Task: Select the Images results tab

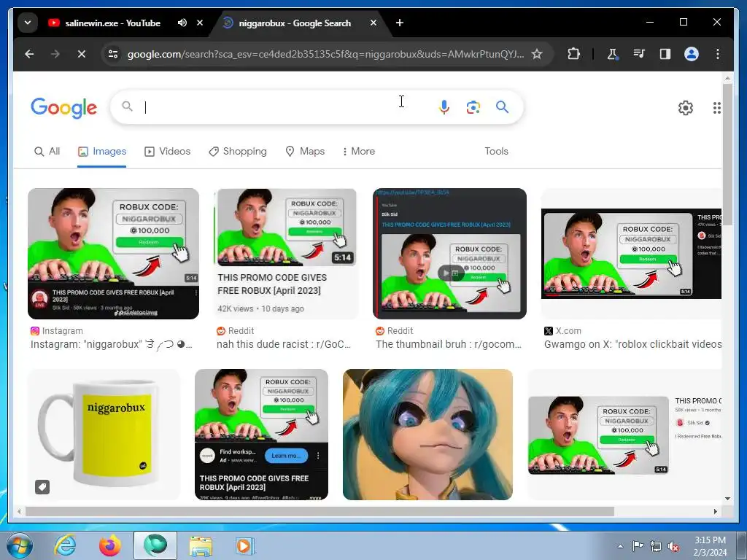Action: click(x=102, y=152)
